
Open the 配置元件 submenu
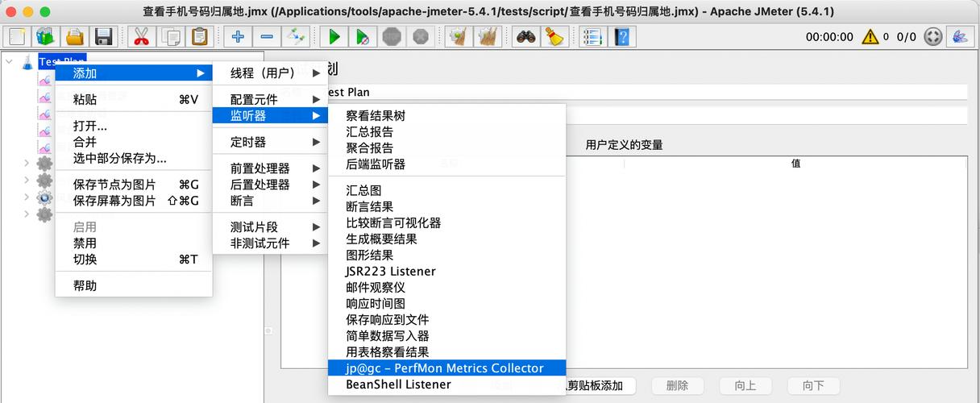[270, 99]
